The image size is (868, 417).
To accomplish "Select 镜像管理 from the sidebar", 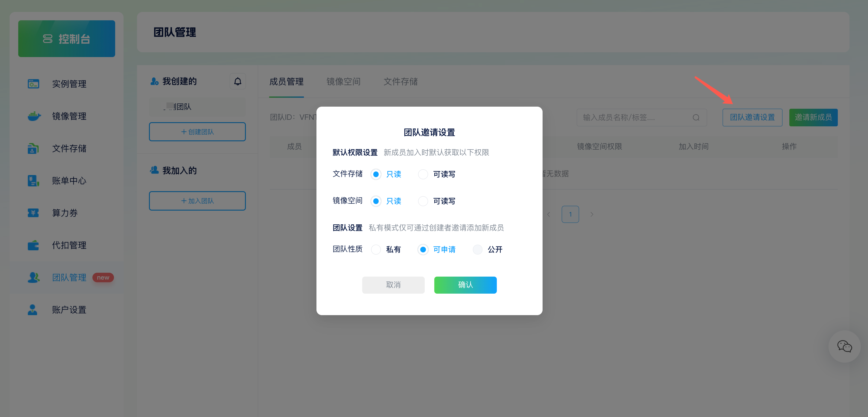I will click(69, 116).
